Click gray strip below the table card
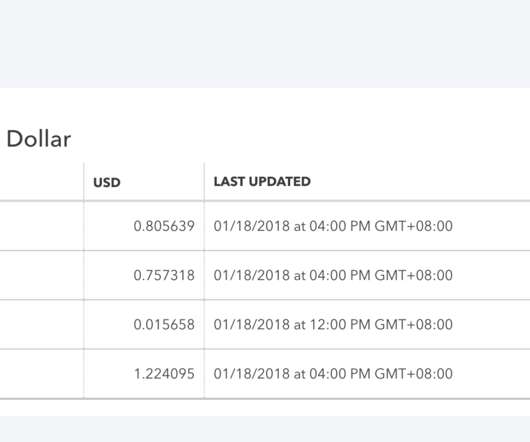Screen dimensions: 530x442 (x=265, y=429)
